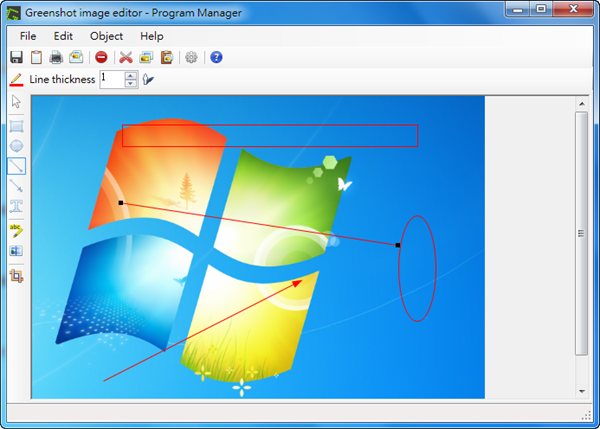Click the vertical scrollbar down arrow
Image resolution: width=600 pixels, height=429 pixels.
click(x=582, y=391)
